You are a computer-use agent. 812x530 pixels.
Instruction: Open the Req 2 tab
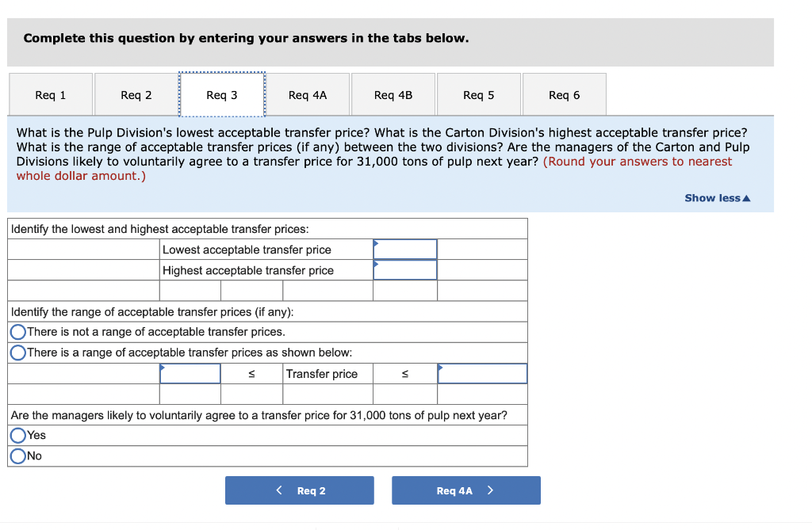coord(136,93)
